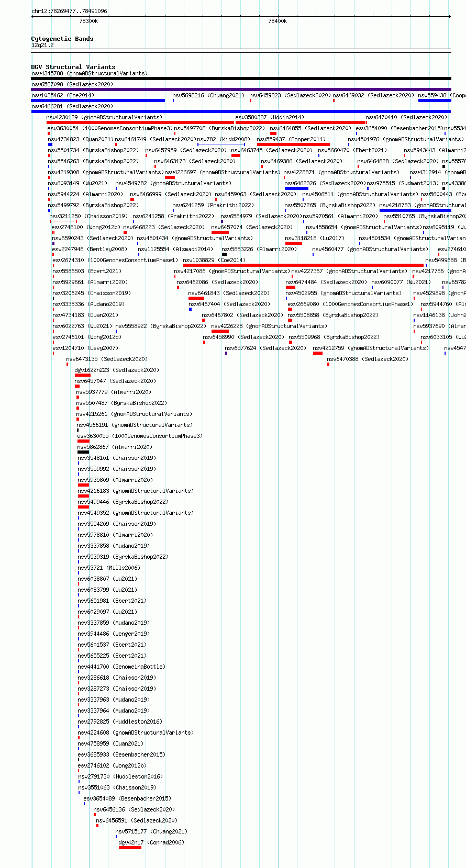
Task: Open variant nsv782 (Kidd2008)
Action: [224, 139]
